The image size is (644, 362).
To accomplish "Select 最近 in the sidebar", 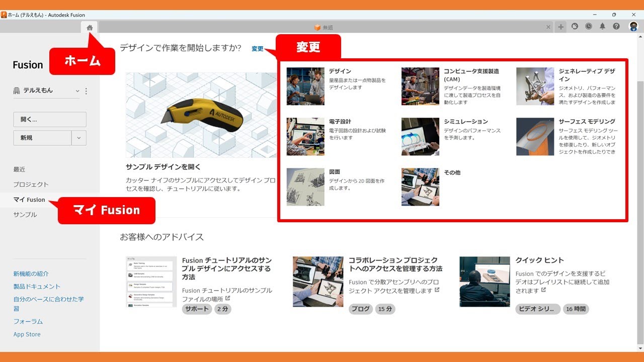I will point(19,169).
